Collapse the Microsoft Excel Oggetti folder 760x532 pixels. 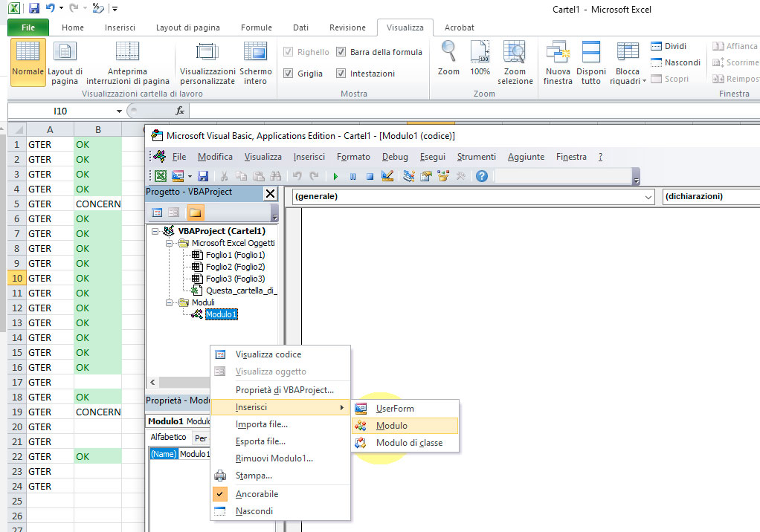click(169, 244)
